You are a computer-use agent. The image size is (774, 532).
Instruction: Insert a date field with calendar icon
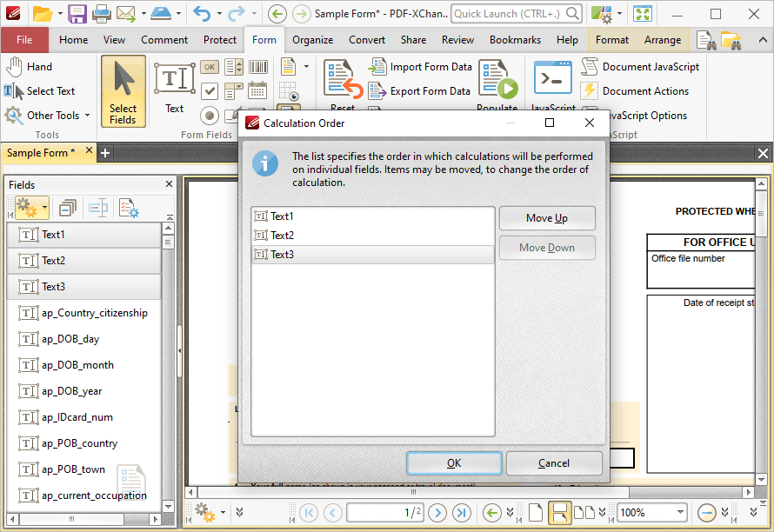click(258, 91)
